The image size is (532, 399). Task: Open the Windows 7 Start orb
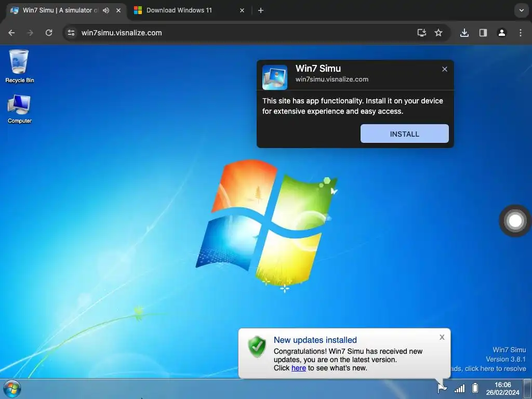[x=12, y=389]
